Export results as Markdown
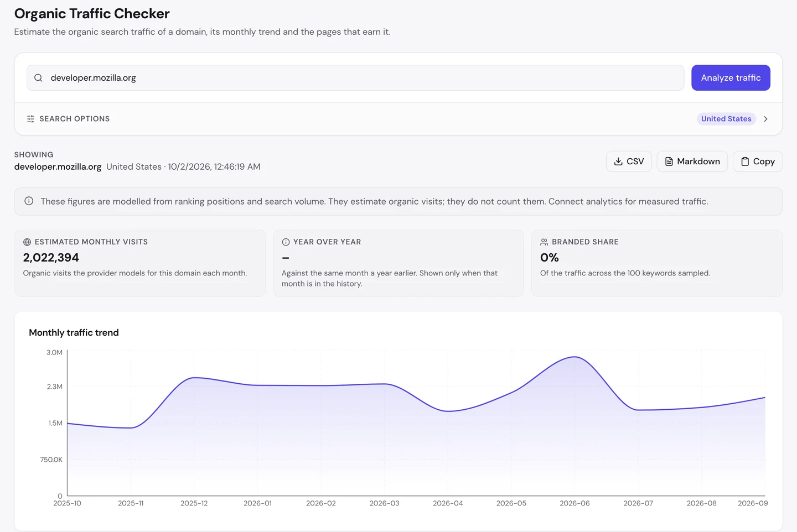797x532 pixels. click(692, 161)
